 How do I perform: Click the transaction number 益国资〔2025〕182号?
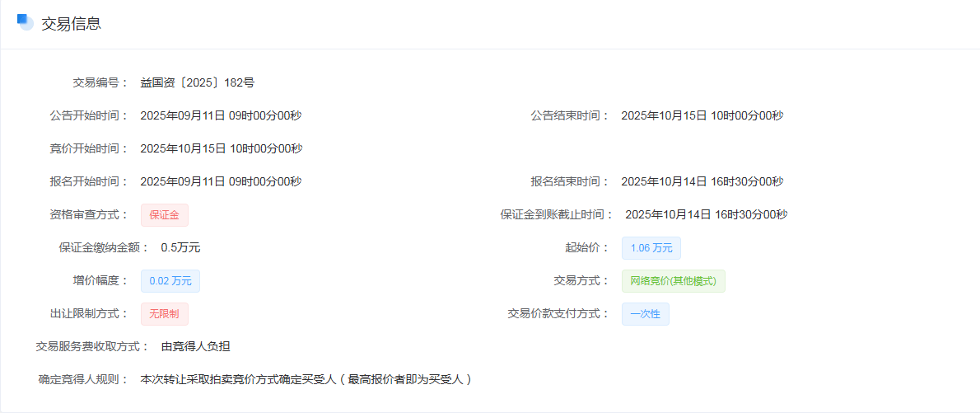[198, 82]
